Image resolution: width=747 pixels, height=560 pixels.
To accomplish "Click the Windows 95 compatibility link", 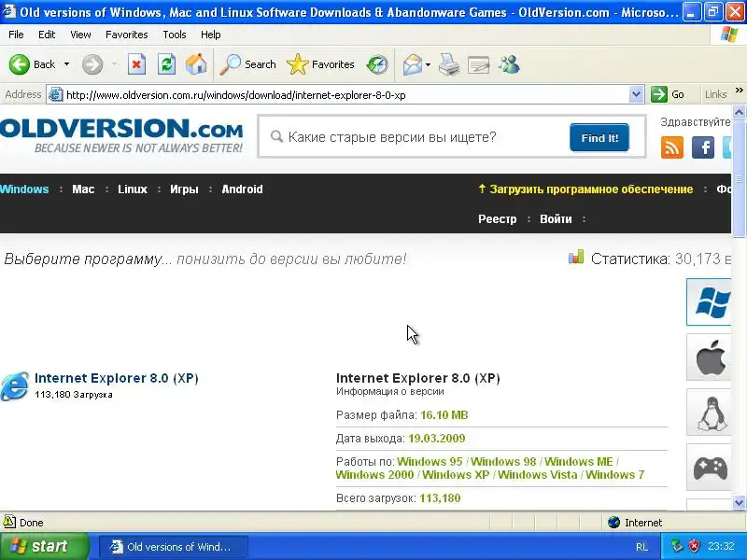I will (430, 461).
